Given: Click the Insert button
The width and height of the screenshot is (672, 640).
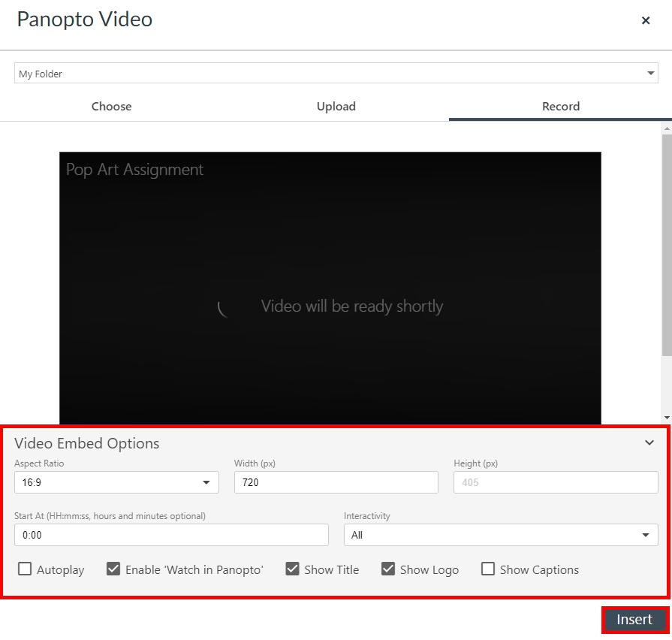Looking at the screenshot, I should (x=635, y=619).
